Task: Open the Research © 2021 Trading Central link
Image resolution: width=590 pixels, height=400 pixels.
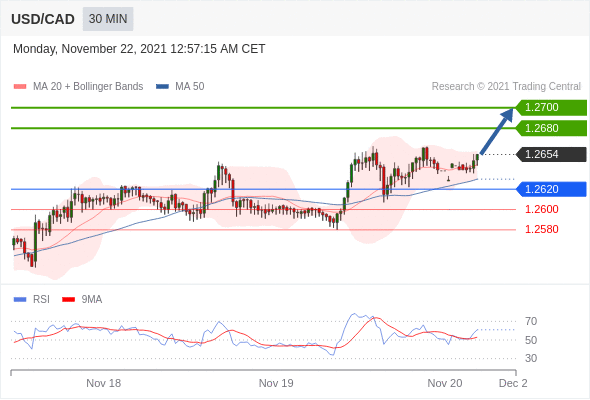Action: click(506, 87)
